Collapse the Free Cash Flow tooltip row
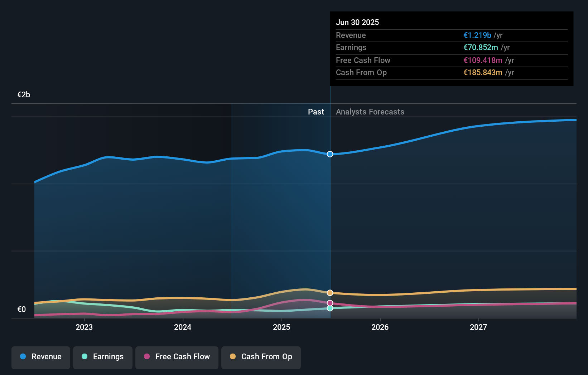 (363, 60)
